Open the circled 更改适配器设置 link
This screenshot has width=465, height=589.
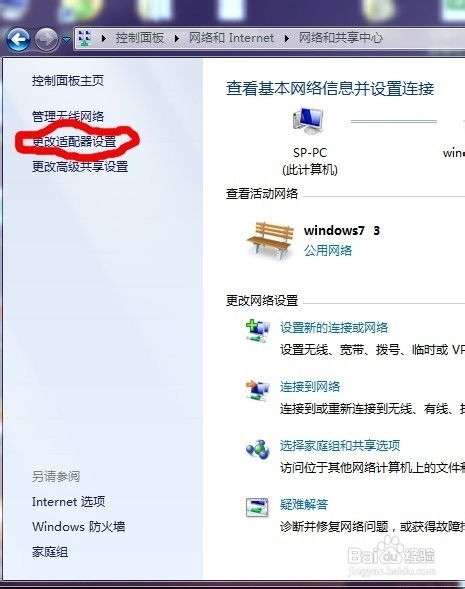click(74, 142)
